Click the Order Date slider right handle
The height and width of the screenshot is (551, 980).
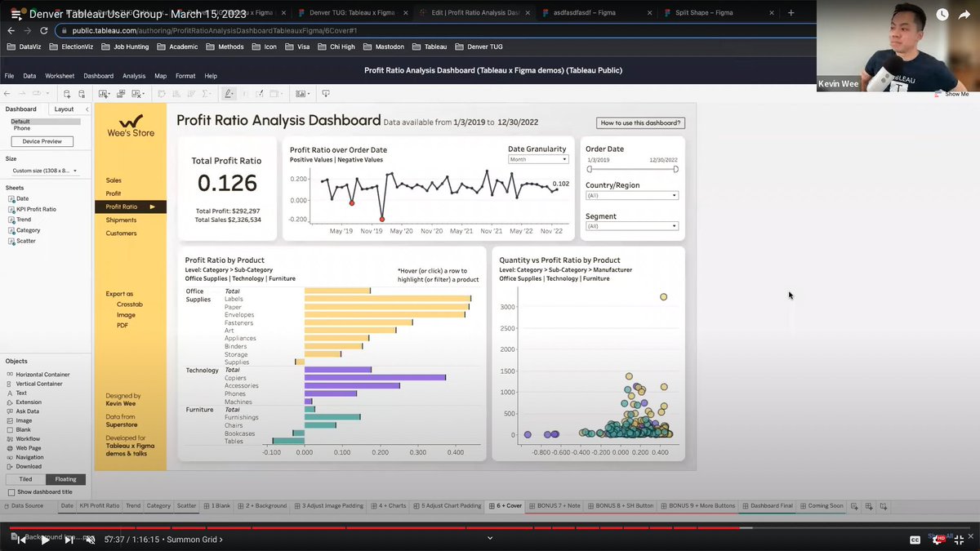click(675, 169)
